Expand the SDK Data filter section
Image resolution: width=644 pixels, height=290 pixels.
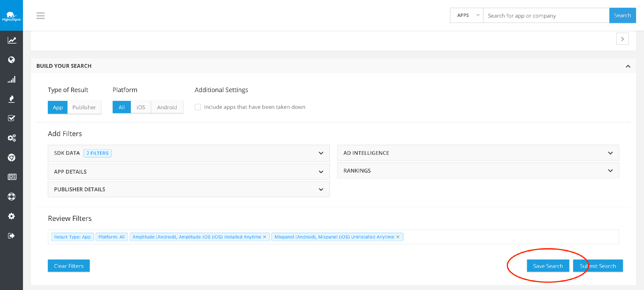(321, 153)
